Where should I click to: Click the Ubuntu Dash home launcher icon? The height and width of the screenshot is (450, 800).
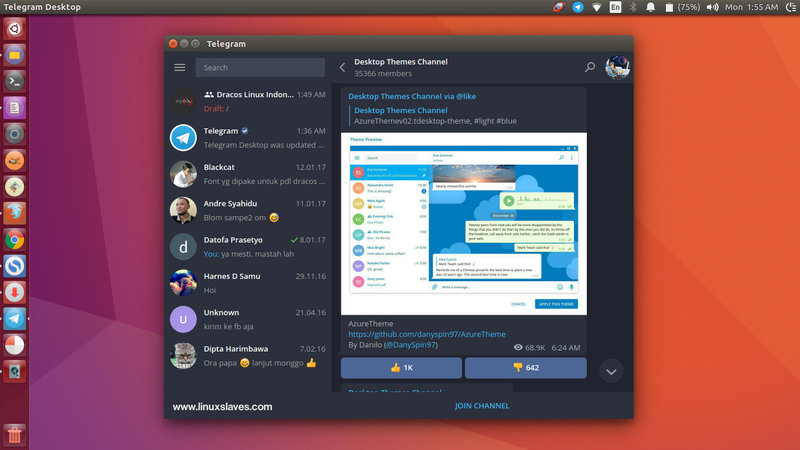coord(14,29)
